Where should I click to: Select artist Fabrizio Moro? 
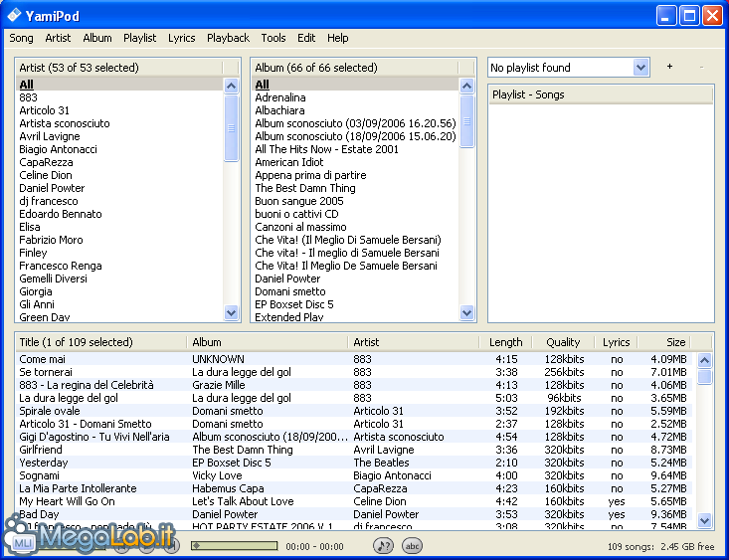point(120,240)
